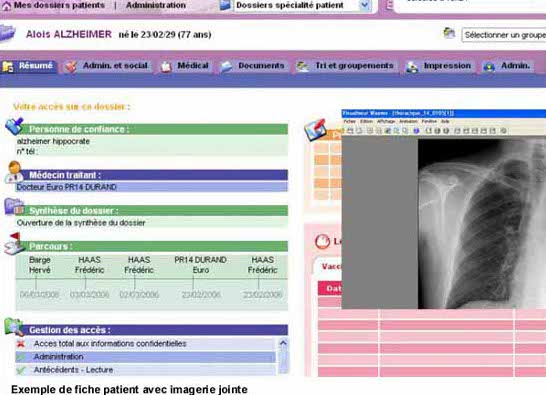Image resolution: width=546 pixels, height=395 pixels.
Task: Click the Médecin traitant doctor icon
Action: point(14,172)
